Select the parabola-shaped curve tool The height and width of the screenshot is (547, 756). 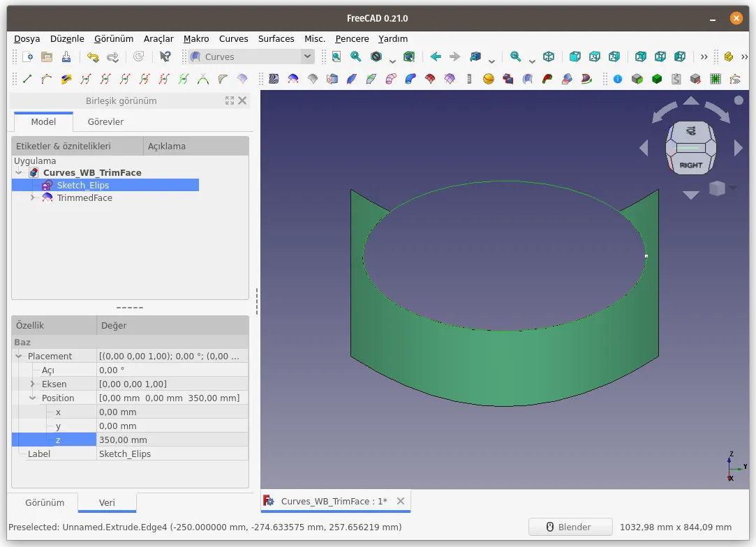point(203,79)
